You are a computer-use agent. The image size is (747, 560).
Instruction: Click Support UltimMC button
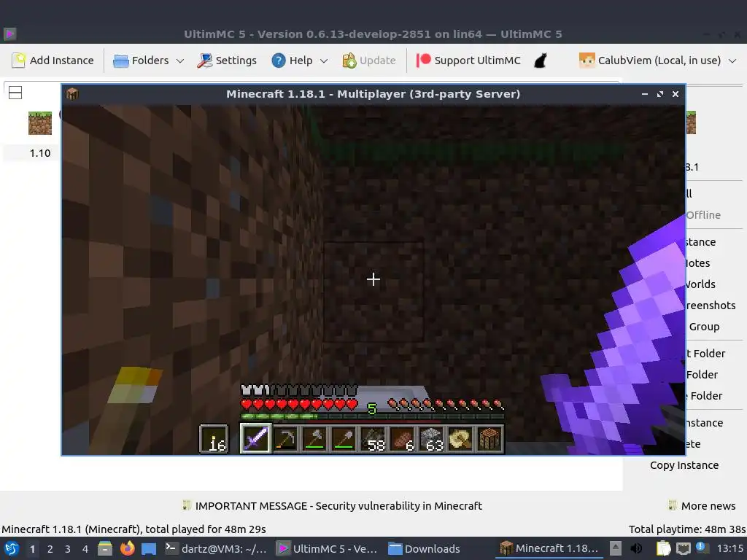coord(468,61)
